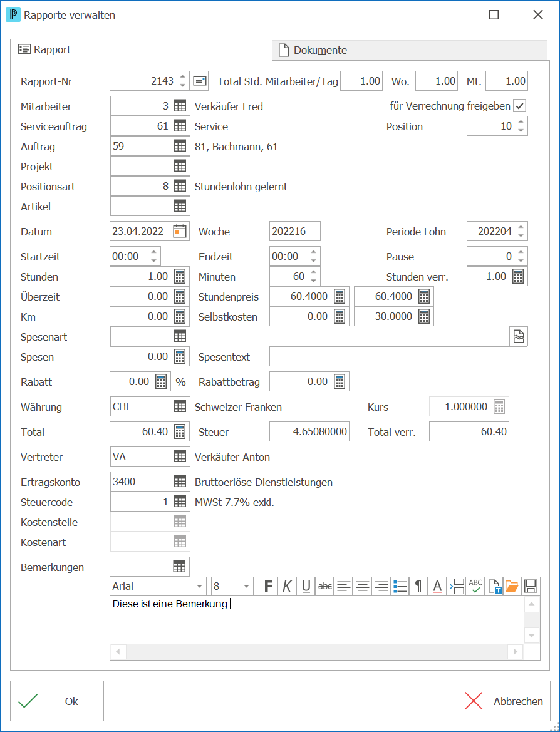
Task: Open the calculator for Rabattbetrag field
Action: pos(339,382)
